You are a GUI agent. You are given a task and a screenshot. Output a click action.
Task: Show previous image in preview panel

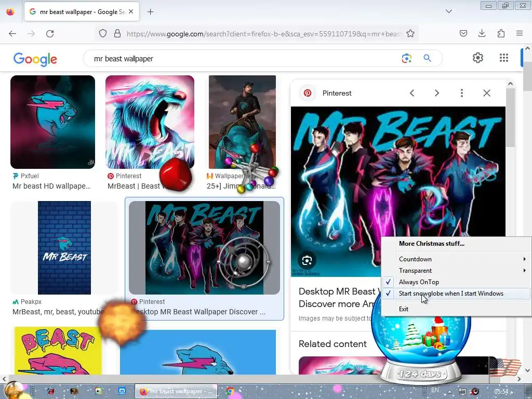(x=412, y=93)
